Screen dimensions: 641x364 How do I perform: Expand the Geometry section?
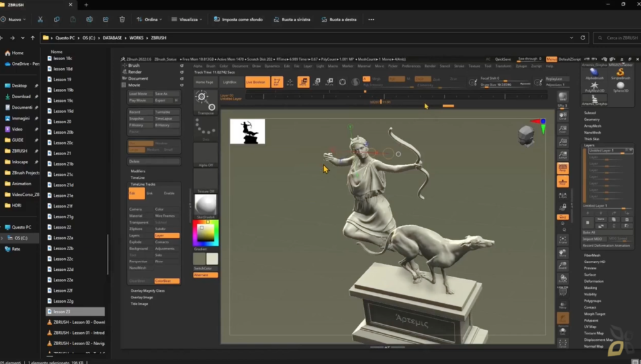pyautogui.click(x=592, y=119)
